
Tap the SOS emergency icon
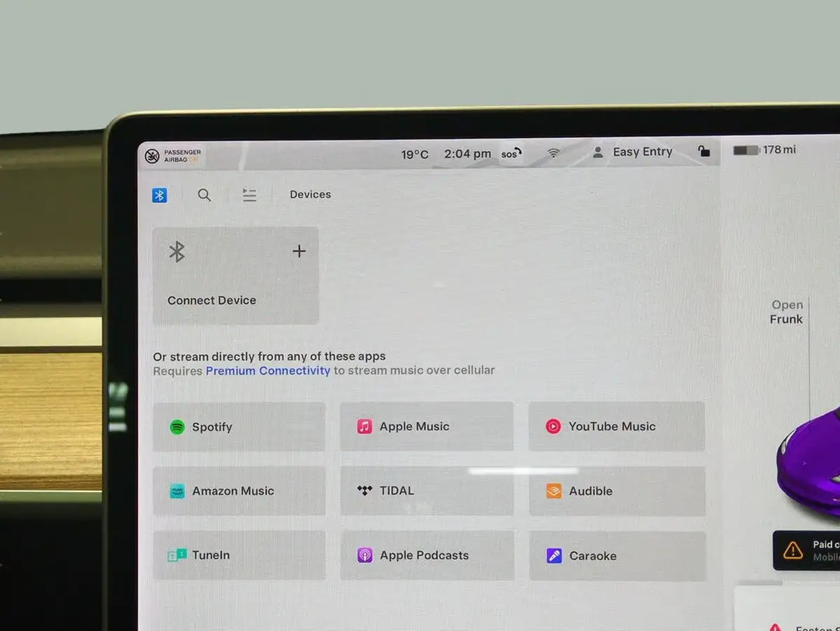511,154
